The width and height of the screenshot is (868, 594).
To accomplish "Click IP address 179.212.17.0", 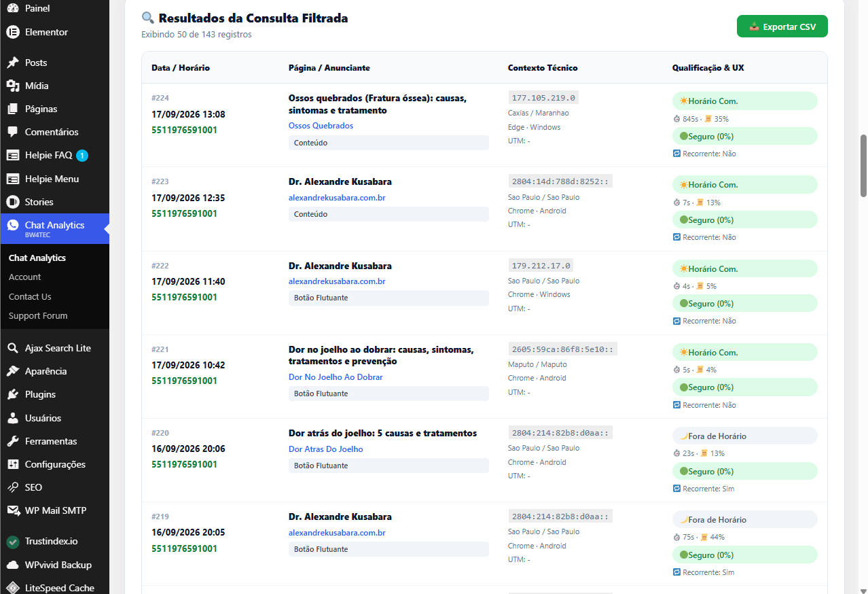I will click(541, 265).
